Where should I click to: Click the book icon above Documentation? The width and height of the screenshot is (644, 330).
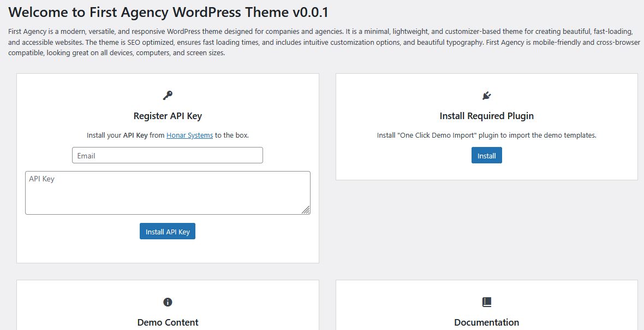click(487, 302)
